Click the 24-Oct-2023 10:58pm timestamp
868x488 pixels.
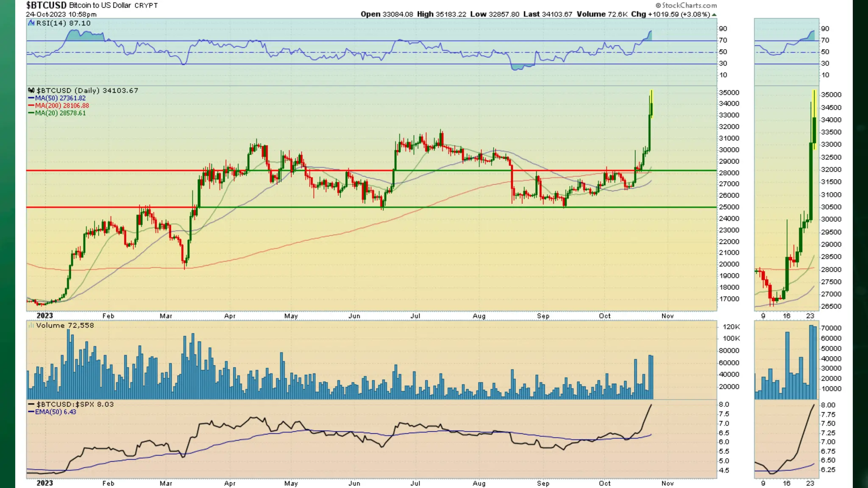point(61,14)
